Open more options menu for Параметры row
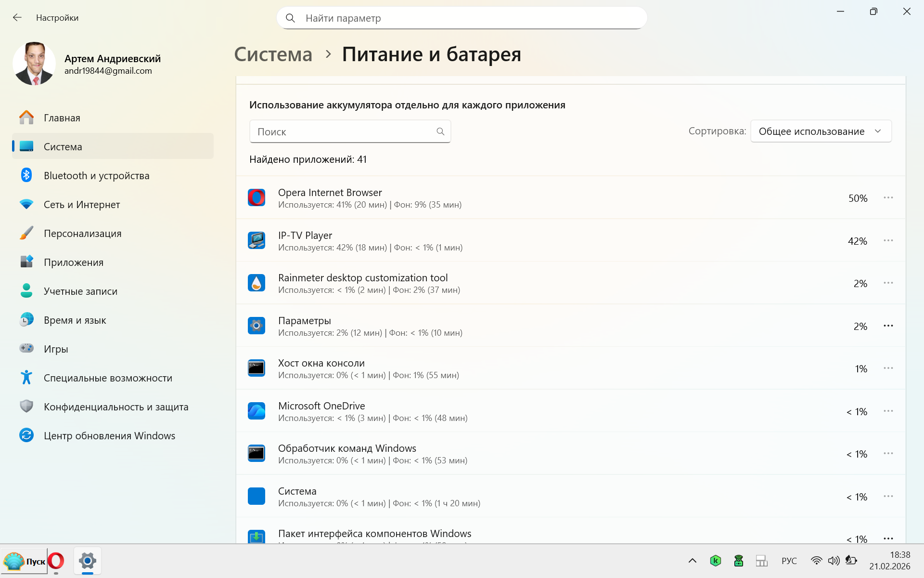The width and height of the screenshot is (924, 578). pos(888,326)
